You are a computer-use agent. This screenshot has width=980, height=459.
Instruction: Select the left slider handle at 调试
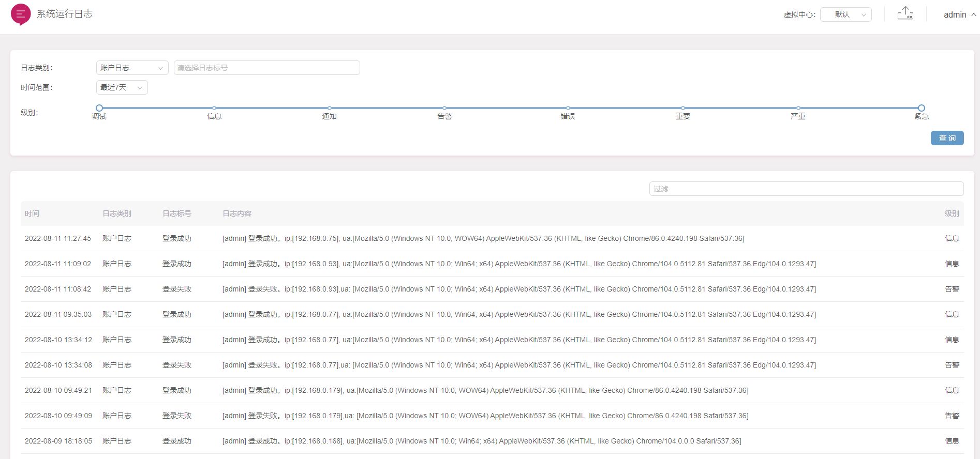tap(99, 108)
